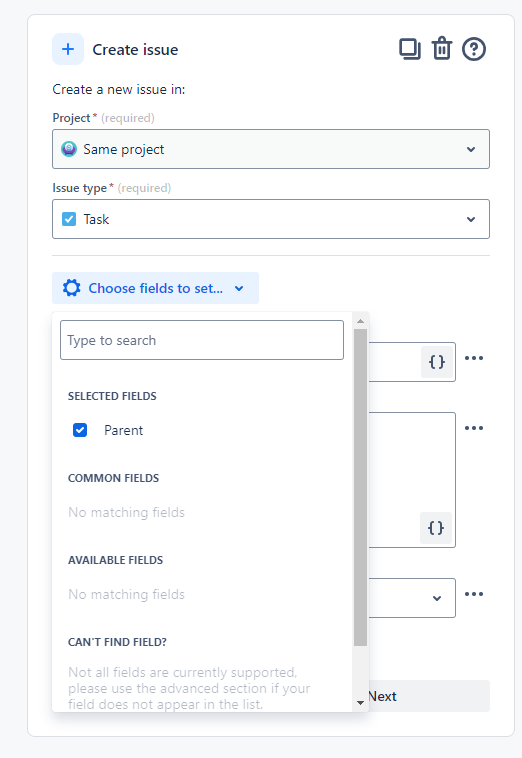522x758 pixels.
Task: Click the Type to search field
Action: pyautogui.click(x=202, y=340)
